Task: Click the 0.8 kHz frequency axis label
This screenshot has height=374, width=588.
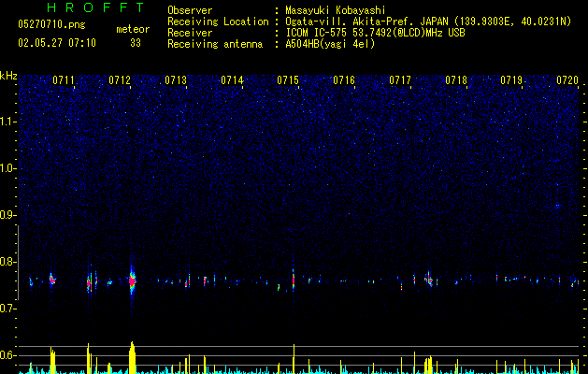Action: coord(8,262)
